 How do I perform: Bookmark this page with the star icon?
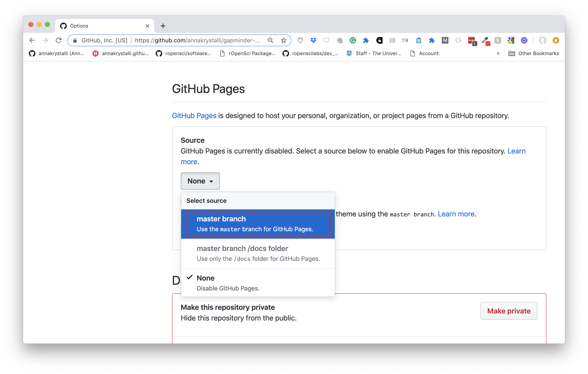(x=283, y=40)
